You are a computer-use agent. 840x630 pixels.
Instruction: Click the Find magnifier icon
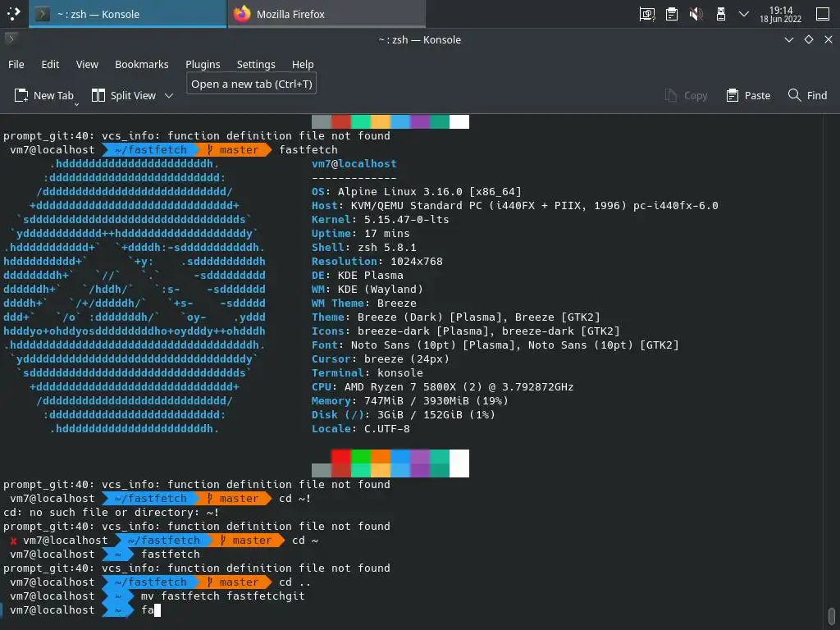pos(794,95)
